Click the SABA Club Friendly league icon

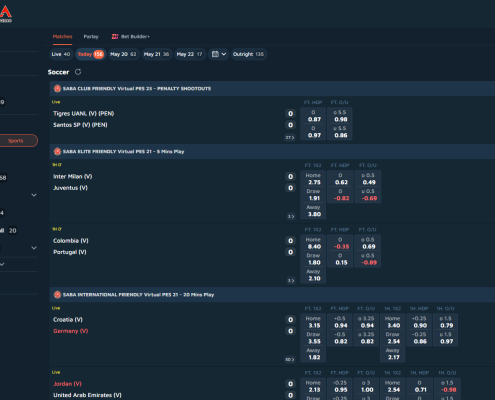click(x=57, y=89)
